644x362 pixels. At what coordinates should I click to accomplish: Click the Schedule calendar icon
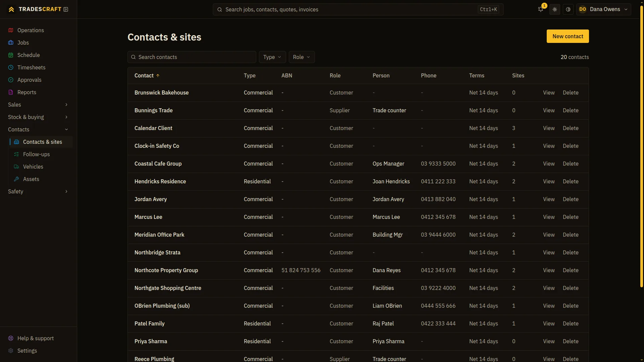[11, 55]
